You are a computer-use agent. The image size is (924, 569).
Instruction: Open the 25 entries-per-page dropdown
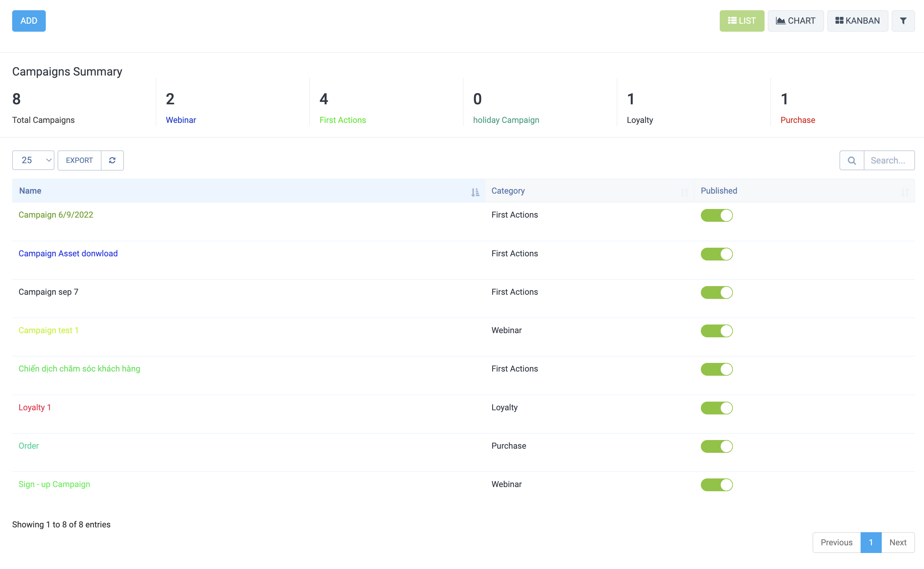pos(33,160)
